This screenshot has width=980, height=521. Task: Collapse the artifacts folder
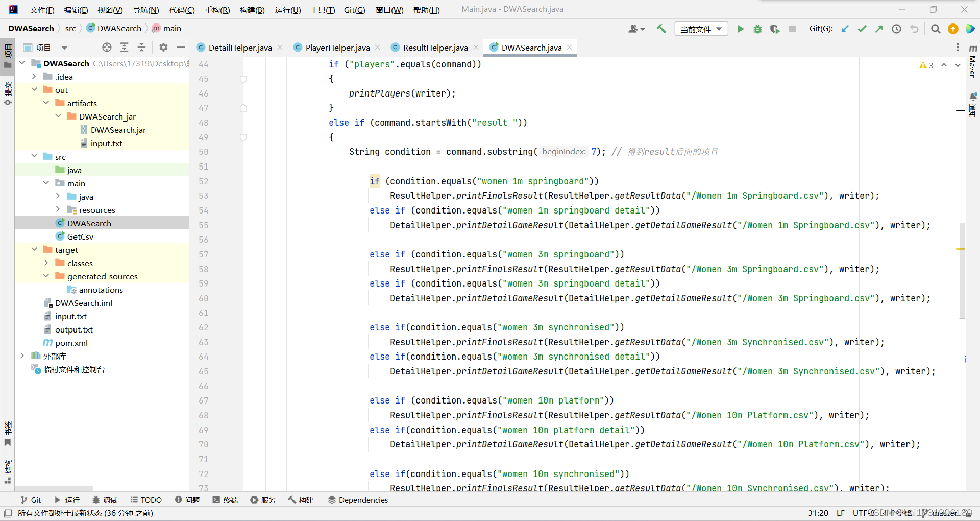click(46, 103)
